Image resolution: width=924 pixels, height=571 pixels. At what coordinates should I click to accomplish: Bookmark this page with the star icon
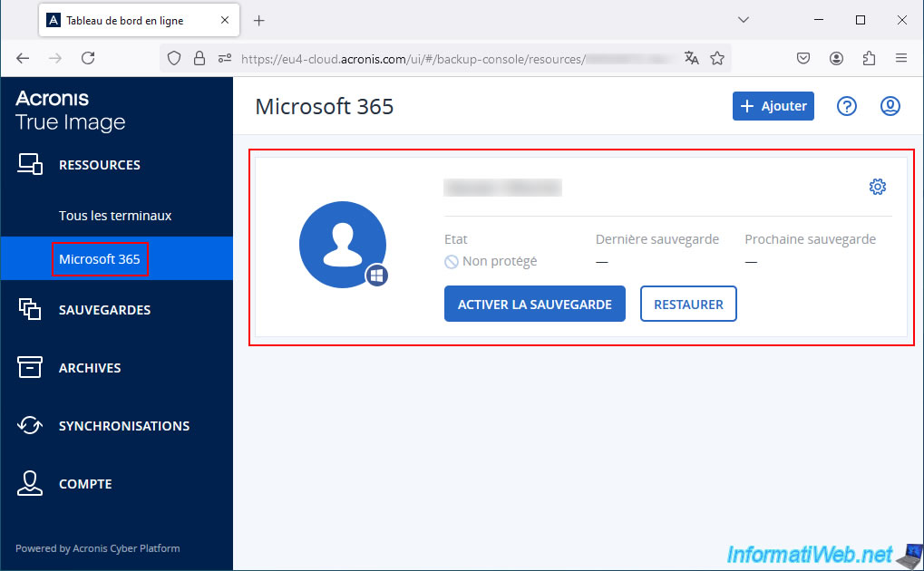716,58
